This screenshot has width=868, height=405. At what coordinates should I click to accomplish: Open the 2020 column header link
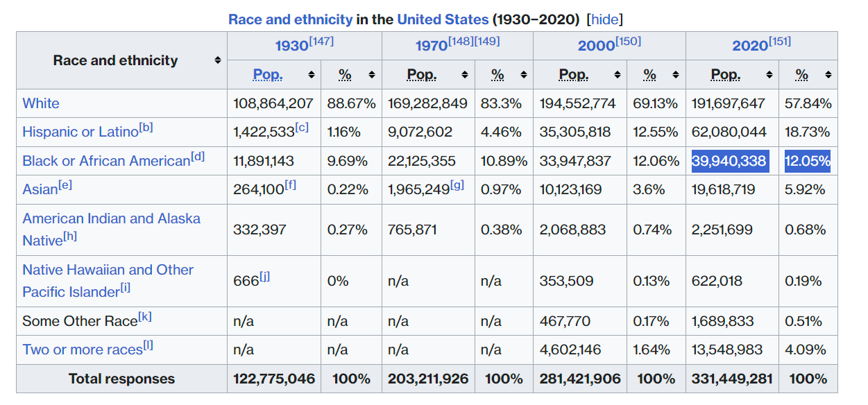click(749, 46)
